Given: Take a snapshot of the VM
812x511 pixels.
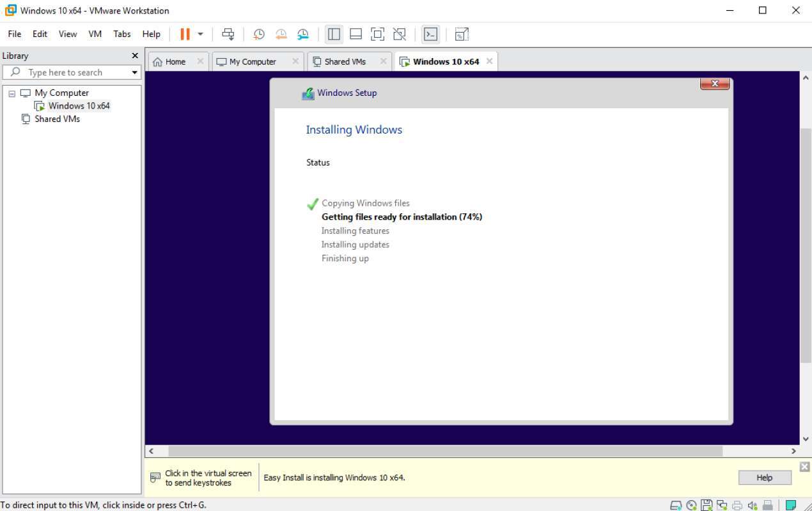Looking at the screenshot, I should (x=259, y=34).
